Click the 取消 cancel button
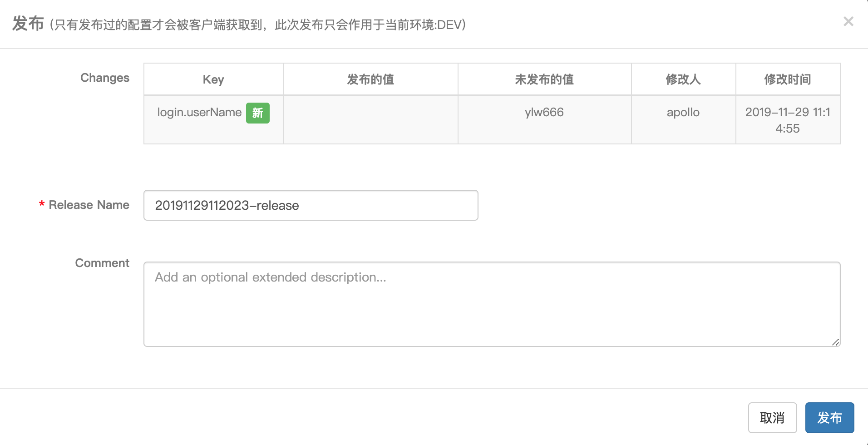The width and height of the screenshot is (868, 445). (x=772, y=417)
